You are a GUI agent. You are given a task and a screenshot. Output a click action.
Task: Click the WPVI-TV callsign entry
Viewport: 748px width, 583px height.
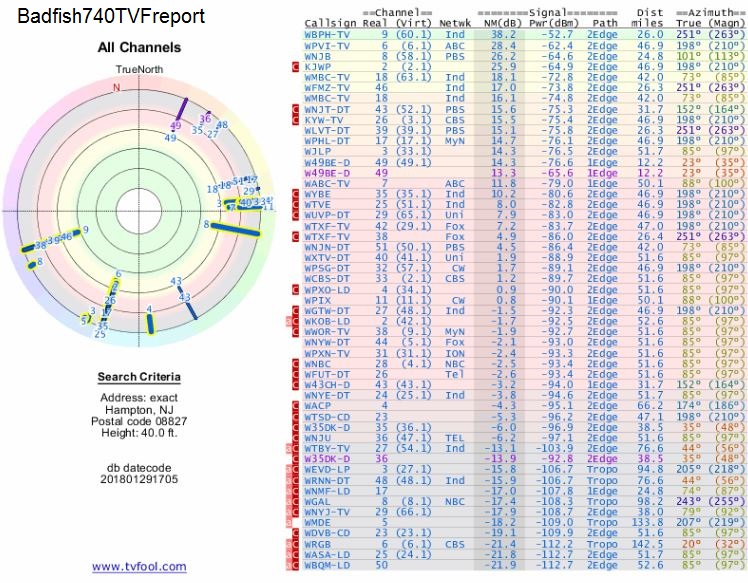click(326, 46)
